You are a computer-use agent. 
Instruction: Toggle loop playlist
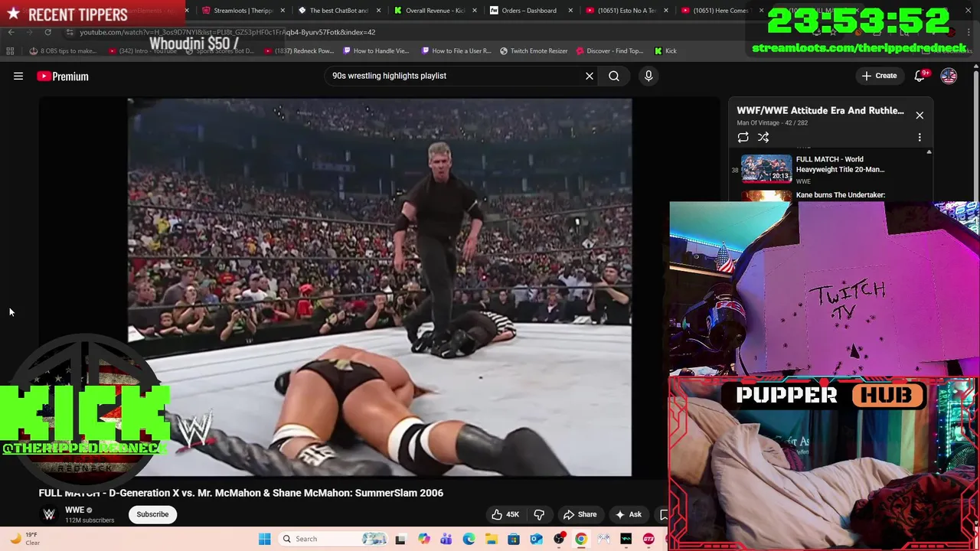point(743,137)
